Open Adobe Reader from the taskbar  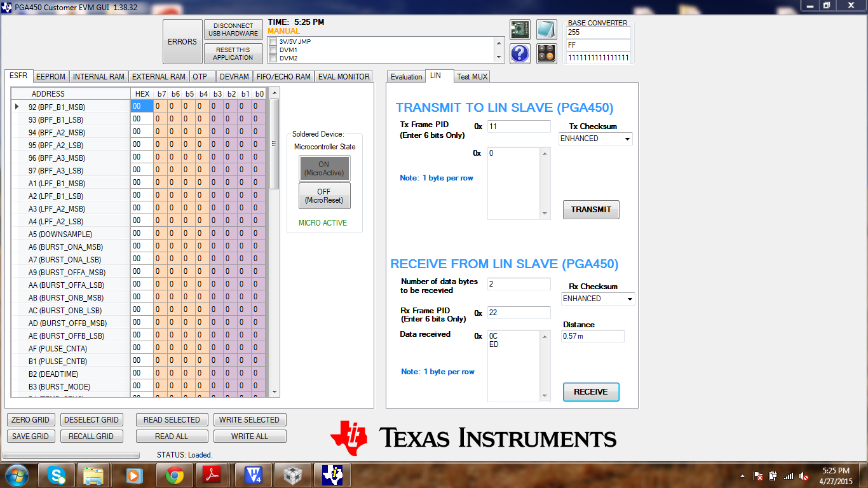point(211,475)
